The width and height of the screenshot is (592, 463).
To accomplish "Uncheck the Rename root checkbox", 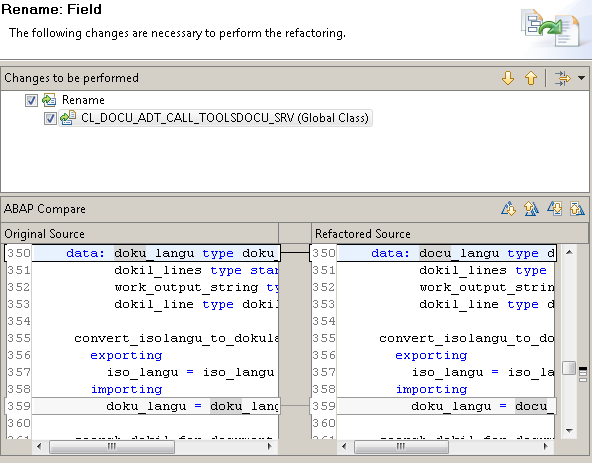I will [31, 100].
